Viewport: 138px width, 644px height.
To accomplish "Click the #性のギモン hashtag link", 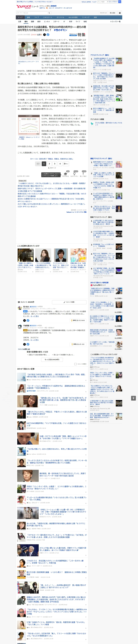I will 61,30.
